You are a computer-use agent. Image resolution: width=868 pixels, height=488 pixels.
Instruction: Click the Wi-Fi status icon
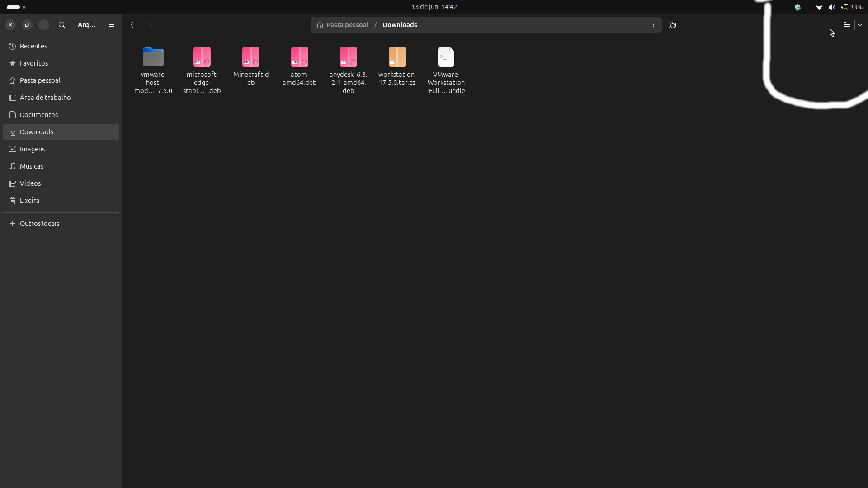(819, 7)
